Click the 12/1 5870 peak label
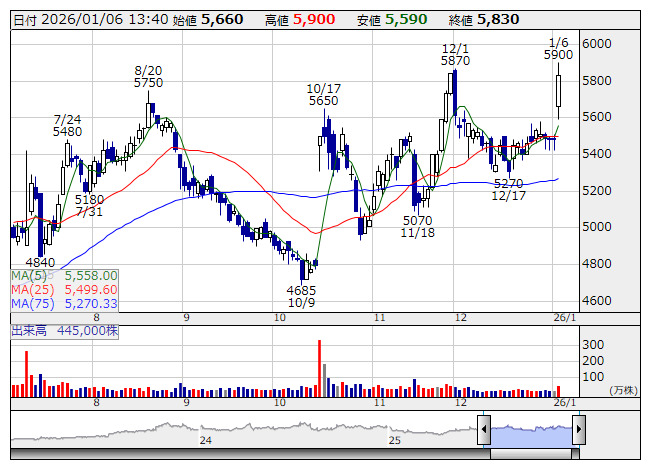Image resolution: width=653 pixels, height=470 pixels. click(x=455, y=54)
